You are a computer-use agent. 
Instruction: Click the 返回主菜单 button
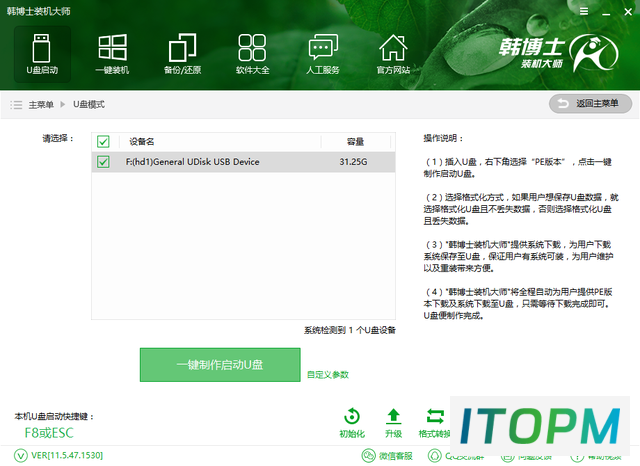590,104
